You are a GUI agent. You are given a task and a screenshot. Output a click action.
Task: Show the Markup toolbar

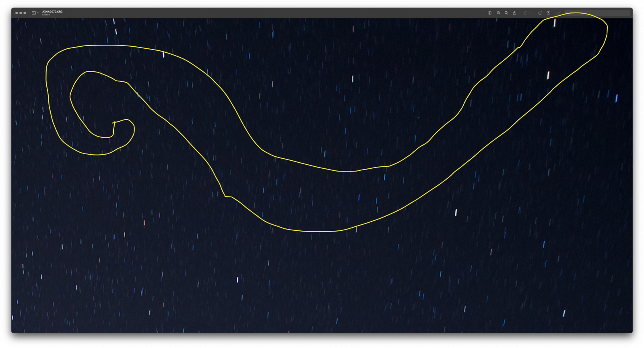click(x=548, y=13)
